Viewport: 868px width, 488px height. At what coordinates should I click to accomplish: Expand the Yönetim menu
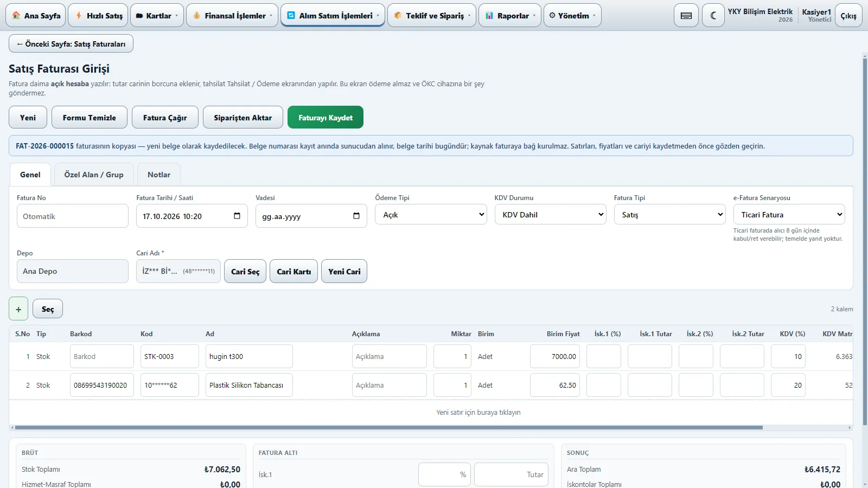coord(572,15)
